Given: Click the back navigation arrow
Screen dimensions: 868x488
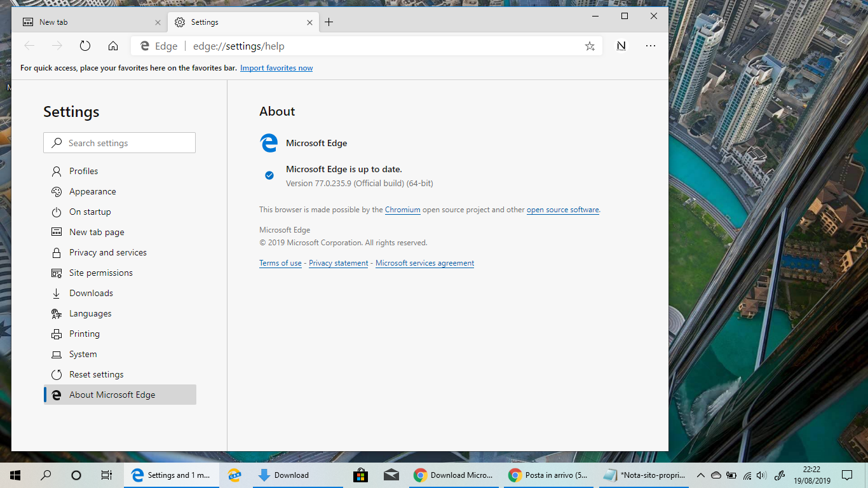Looking at the screenshot, I should point(29,46).
